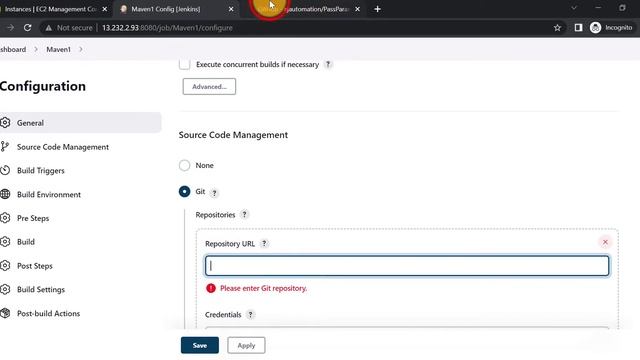Save the job configuration
640x360 pixels.
coord(200,345)
